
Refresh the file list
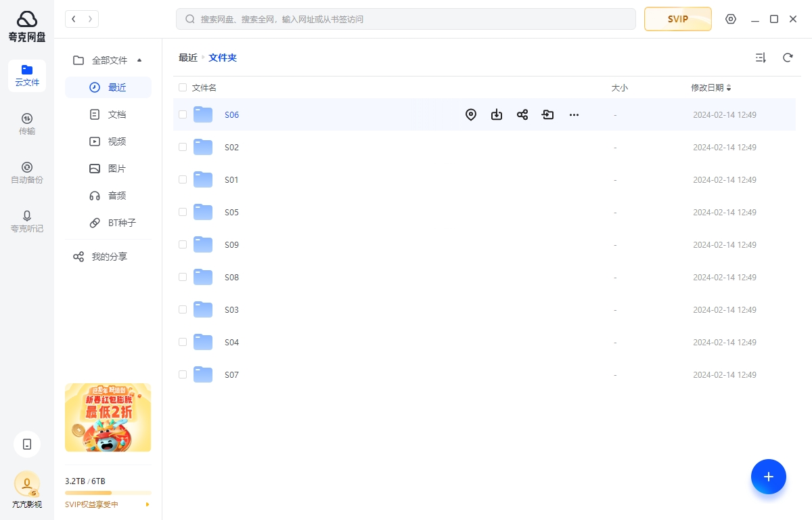788,58
